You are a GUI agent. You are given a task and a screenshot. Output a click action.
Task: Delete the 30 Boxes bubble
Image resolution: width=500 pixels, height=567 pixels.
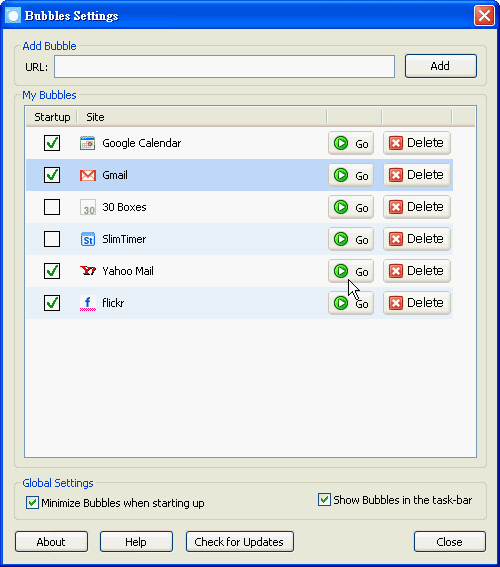[416, 207]
